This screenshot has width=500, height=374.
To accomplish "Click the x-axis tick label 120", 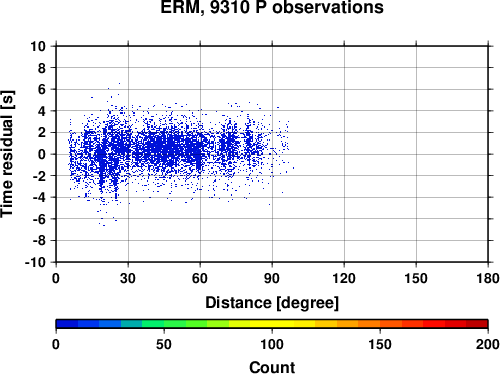I will pos(344,278).
